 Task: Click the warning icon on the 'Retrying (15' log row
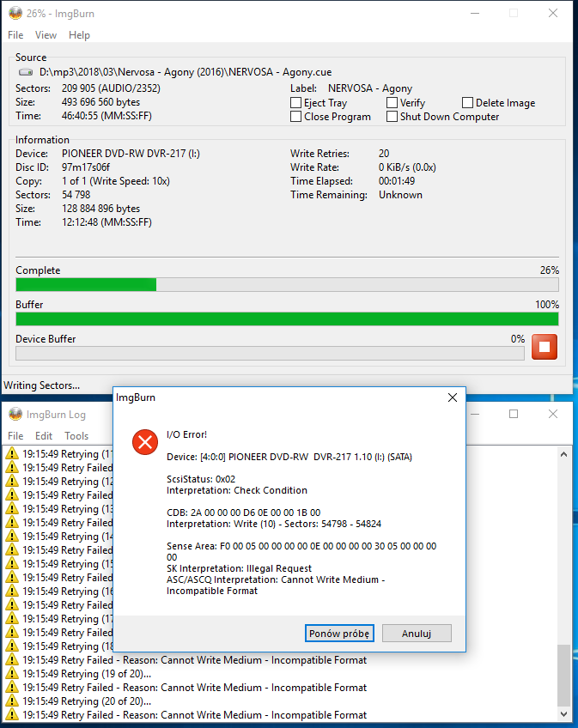(12, 563)
